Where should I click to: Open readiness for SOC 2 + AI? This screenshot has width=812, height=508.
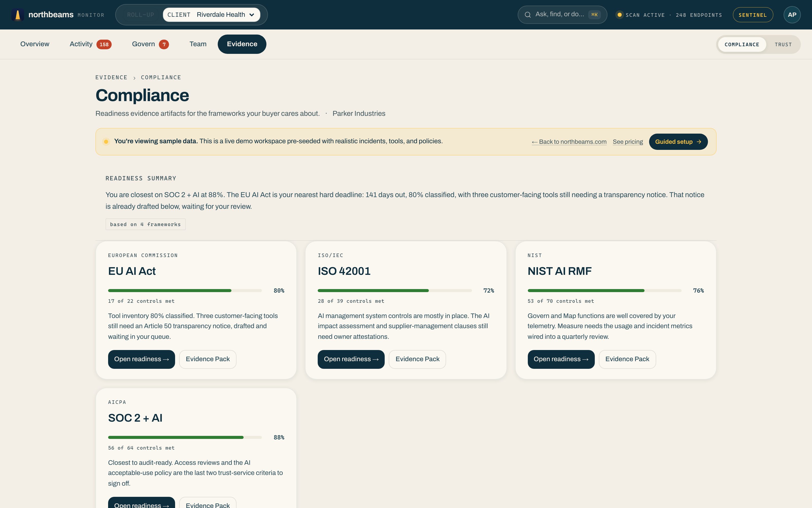pyautogui.click(x=141, y=503)
